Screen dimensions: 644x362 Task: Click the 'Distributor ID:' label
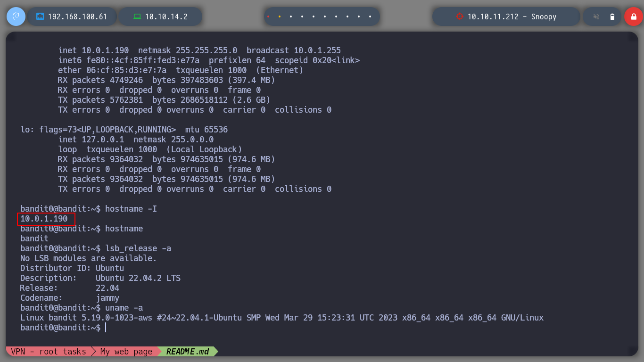[x=56, y=268]
